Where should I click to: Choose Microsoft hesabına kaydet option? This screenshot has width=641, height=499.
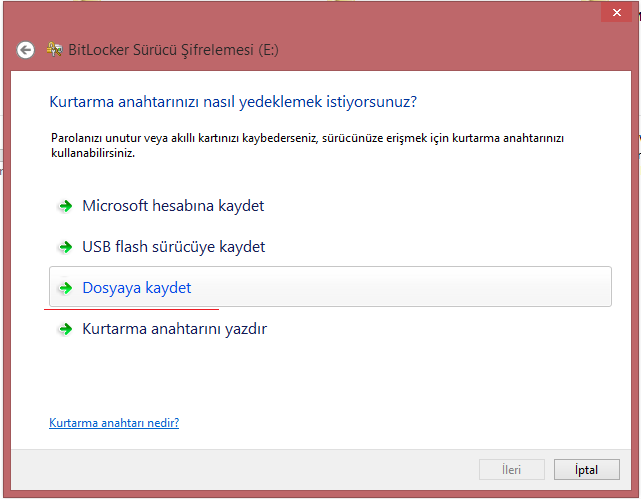[173, 206]
